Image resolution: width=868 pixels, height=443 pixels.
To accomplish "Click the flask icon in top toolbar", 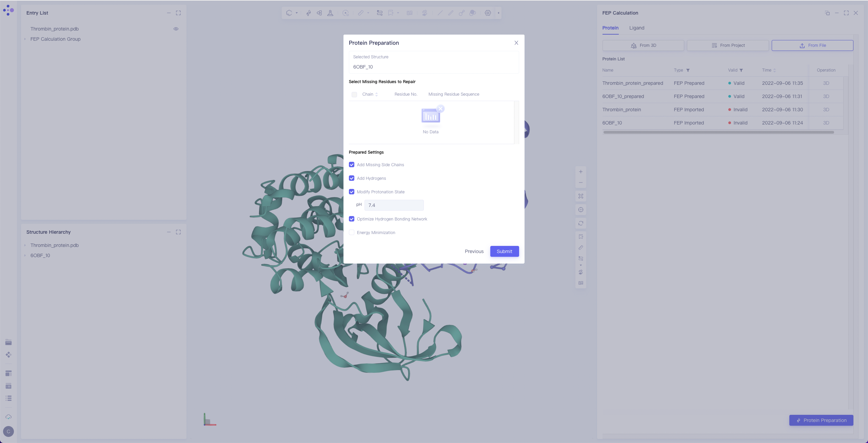I will point(330,13).
